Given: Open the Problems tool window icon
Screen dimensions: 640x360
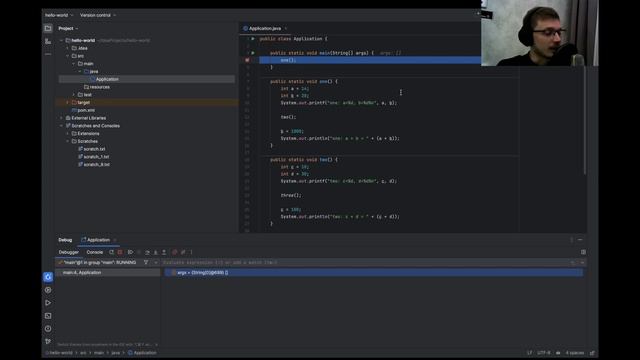Looking at the screenshot, I should [x=48, y=329].
